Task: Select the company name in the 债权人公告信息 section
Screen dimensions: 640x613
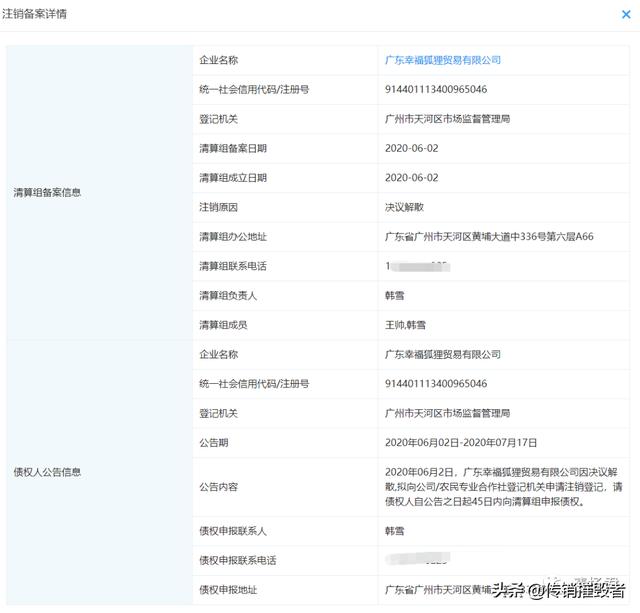Action: pos(443,354)
